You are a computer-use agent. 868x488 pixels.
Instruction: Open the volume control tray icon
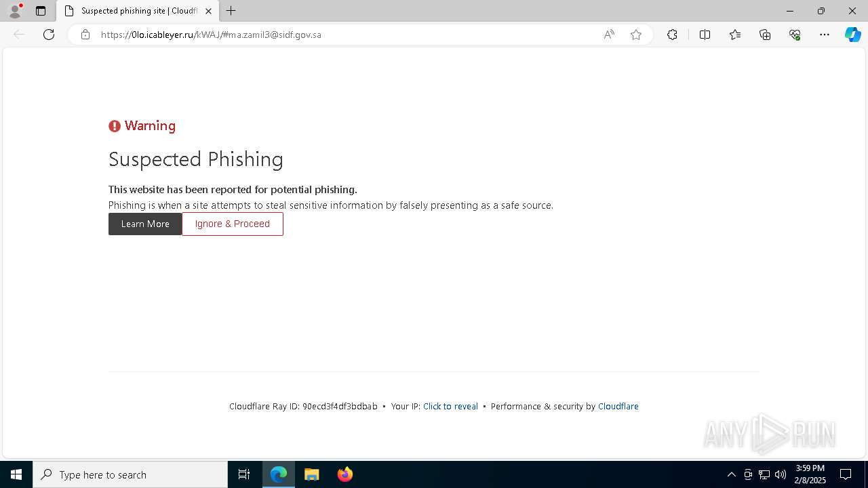[x=781, y=474]
